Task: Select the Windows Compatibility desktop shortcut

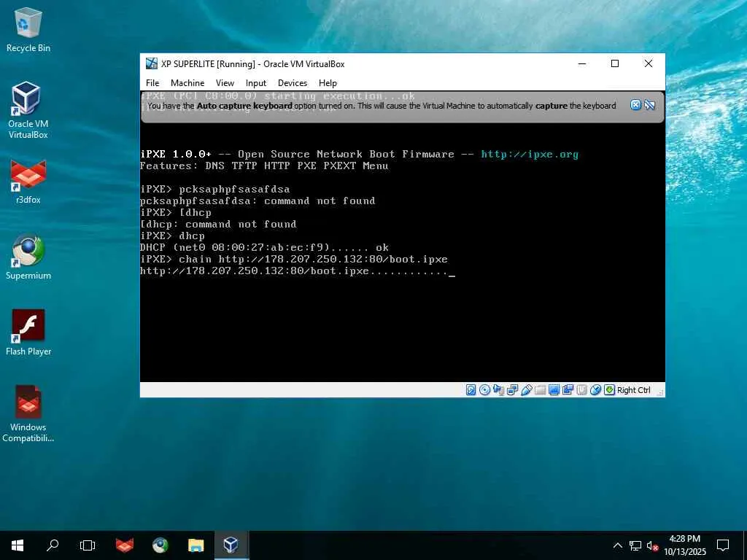Action: click(28, 414)
